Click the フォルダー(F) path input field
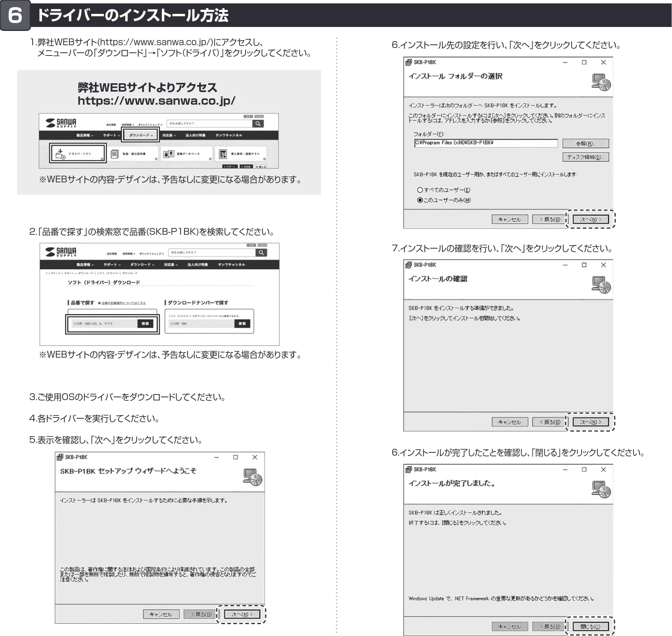This screenshot has width=672, height=636. pos(486,143)
